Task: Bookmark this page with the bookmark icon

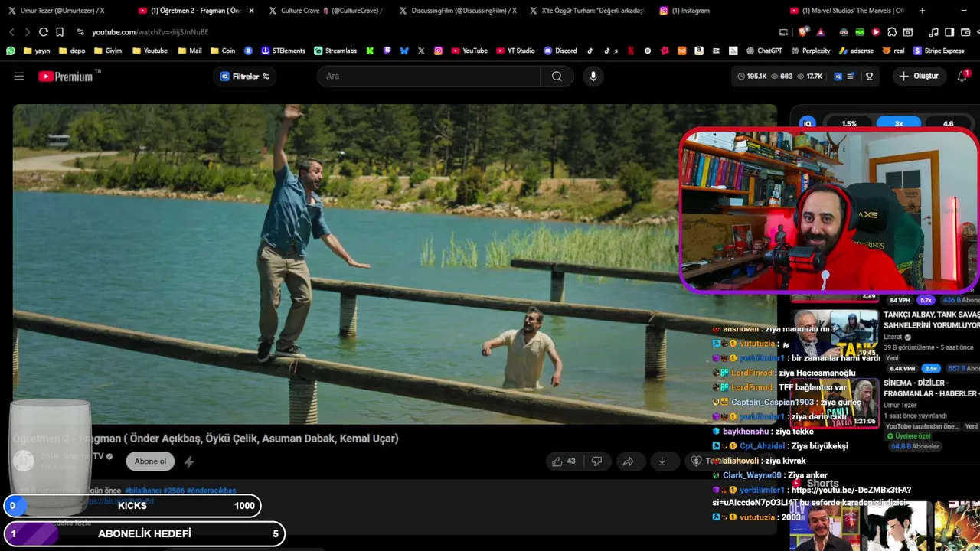Action: (x=60, y=32)
